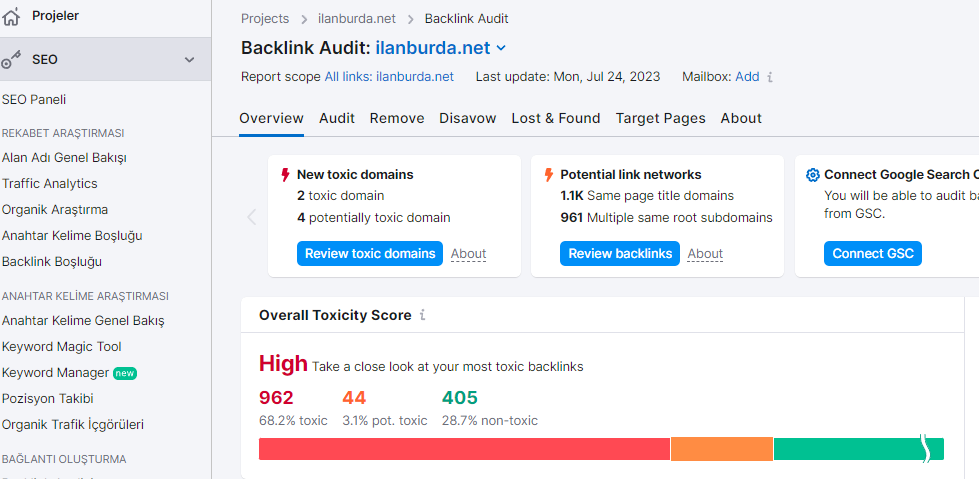Click the SEO key icon in sidebar
Viewport: 979px width, 479px height.
[x=11, y=60]
